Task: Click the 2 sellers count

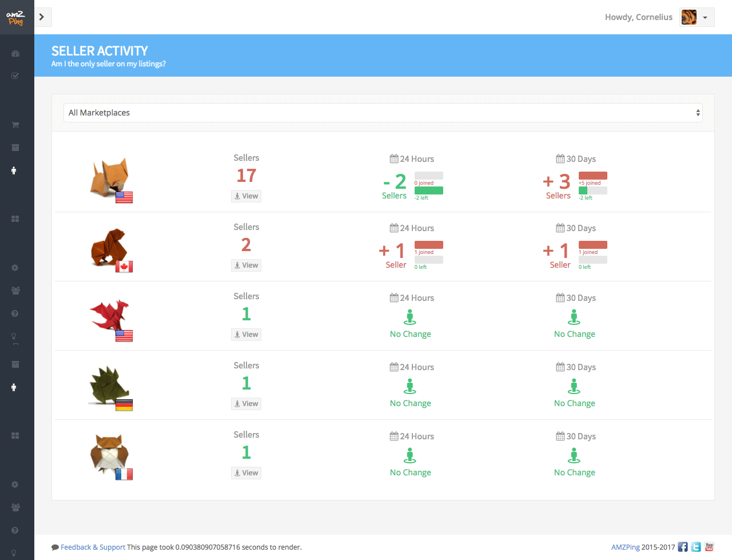Action: [x=246, y=245]
